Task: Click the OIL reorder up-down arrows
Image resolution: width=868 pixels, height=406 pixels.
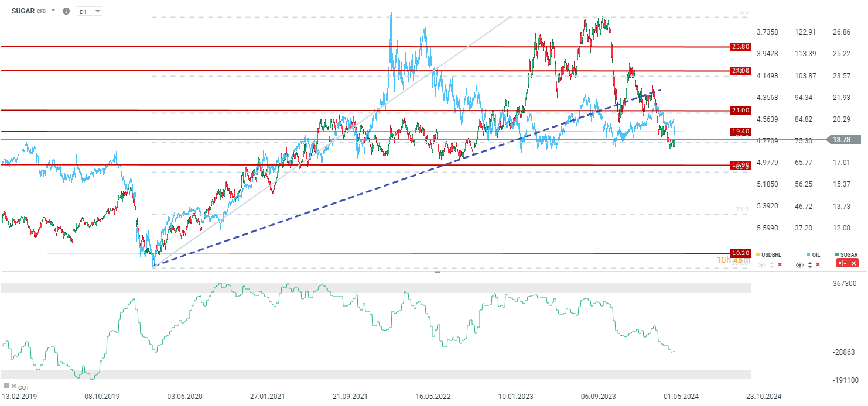Action: [x=810, y=265]
